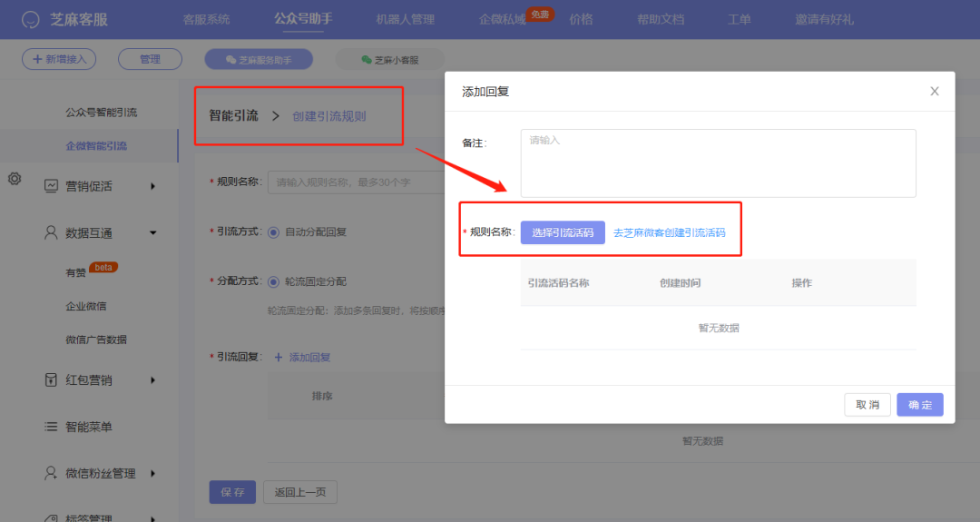Click the 保存 button
This screenshot has height=522, width=980.
tap(232, 492)
